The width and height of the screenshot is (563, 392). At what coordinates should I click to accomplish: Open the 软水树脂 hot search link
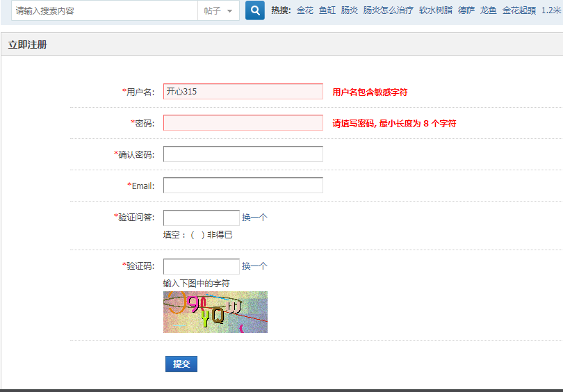click(436, 10)
